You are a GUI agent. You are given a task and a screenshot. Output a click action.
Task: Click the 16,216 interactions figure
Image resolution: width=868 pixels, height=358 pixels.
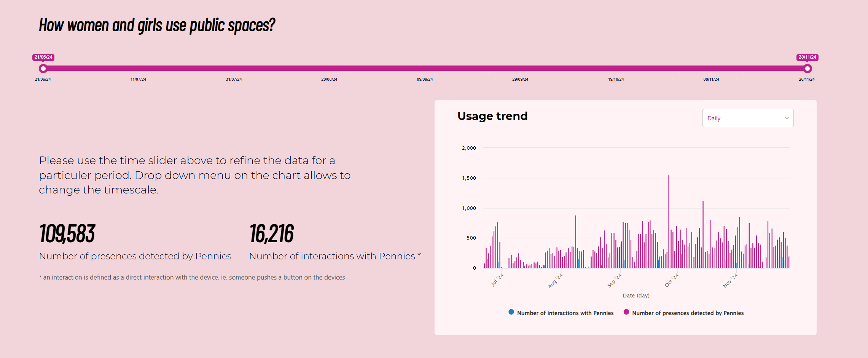click(x=272, y=233)
